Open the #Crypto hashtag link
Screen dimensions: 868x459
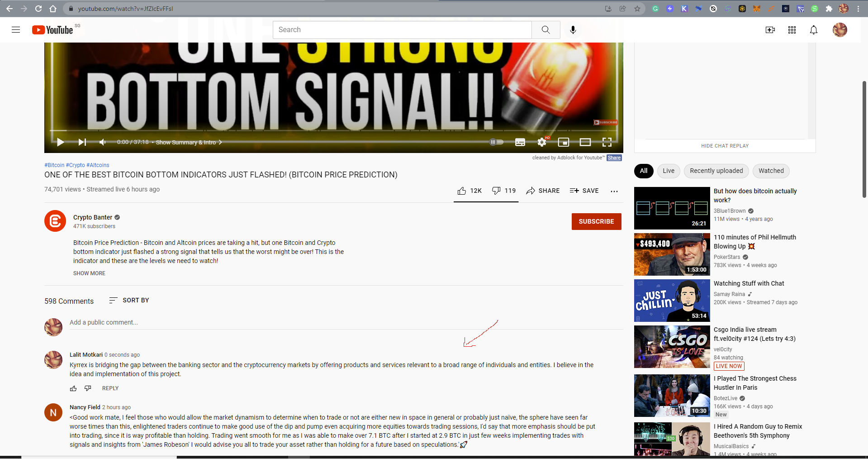click(x=76, y=165)
